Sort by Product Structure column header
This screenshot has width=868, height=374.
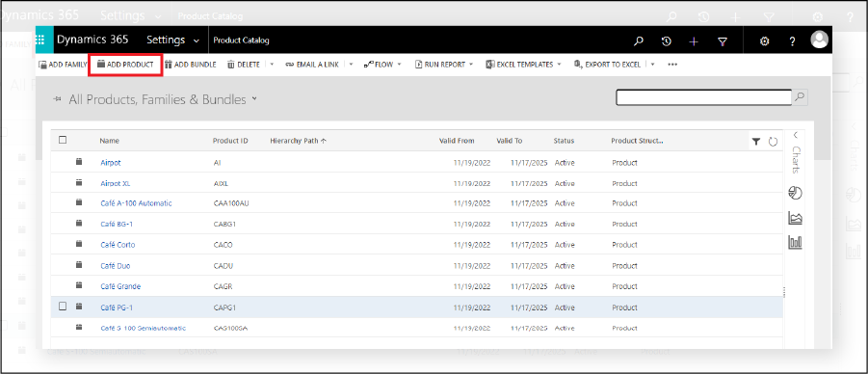pyautogui.click(x=637, y=141)
